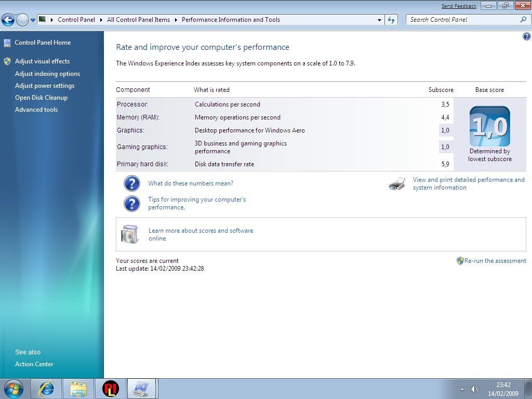This screenshot has width=532, height=399.
Task: Click the Back navigation arrow button
Action: tap(8, 20)
